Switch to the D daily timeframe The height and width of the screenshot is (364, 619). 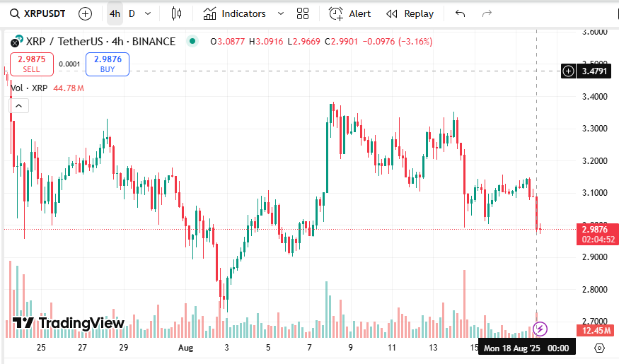pos(132,13)
